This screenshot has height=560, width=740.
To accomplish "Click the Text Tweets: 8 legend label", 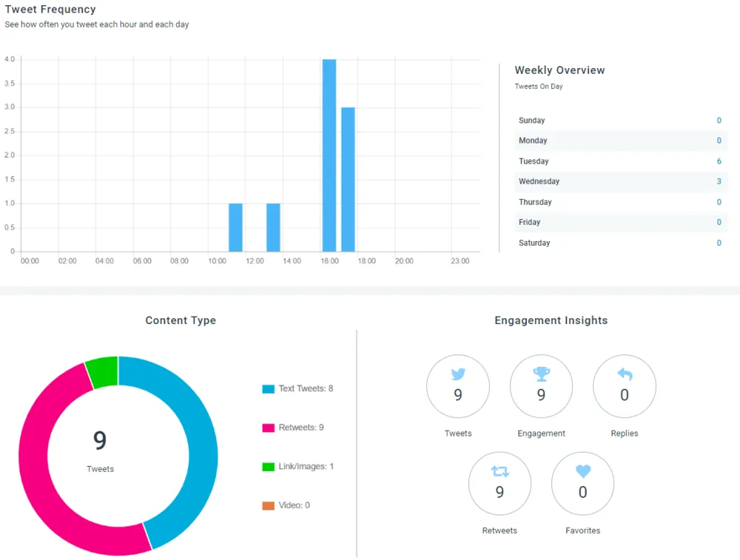I will click(x=306, y=388).
